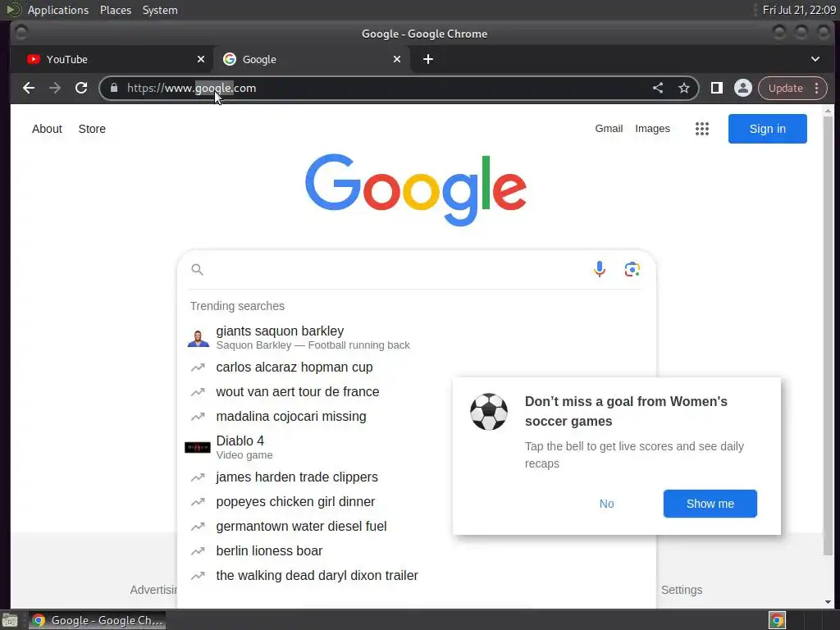Open the Google apps grid
This screenshot has height=630, width=840.
702,129
